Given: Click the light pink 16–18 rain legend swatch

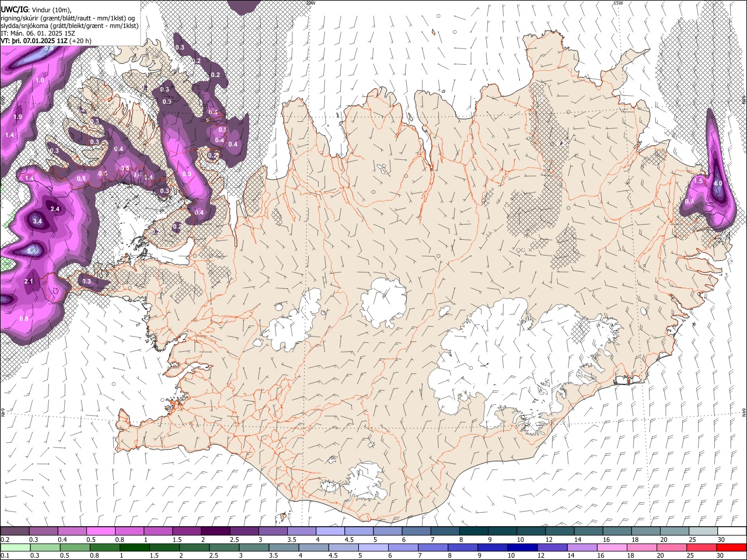Looking at the screenshot, I should 611,547.
